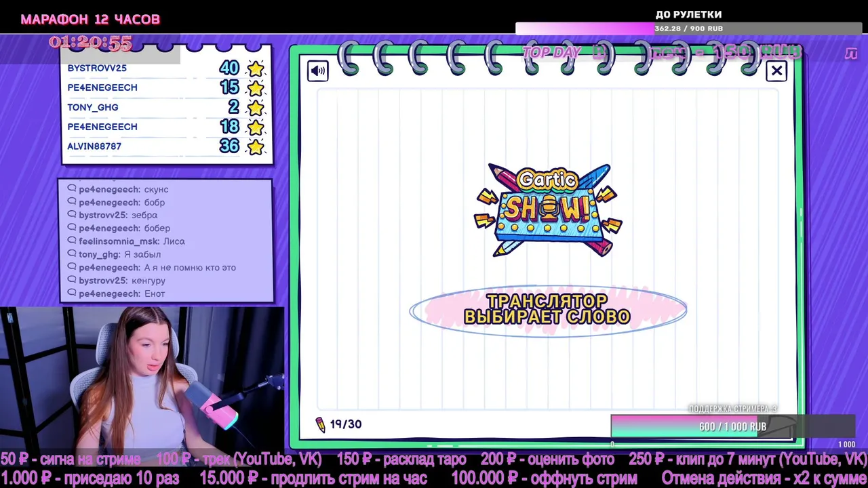Click the 'ТРАНСЛЯТОР ВЫБИРАЕТ СЛОВО' banner
The height and width of the screenshot is (488, 868).
point(548,310)
